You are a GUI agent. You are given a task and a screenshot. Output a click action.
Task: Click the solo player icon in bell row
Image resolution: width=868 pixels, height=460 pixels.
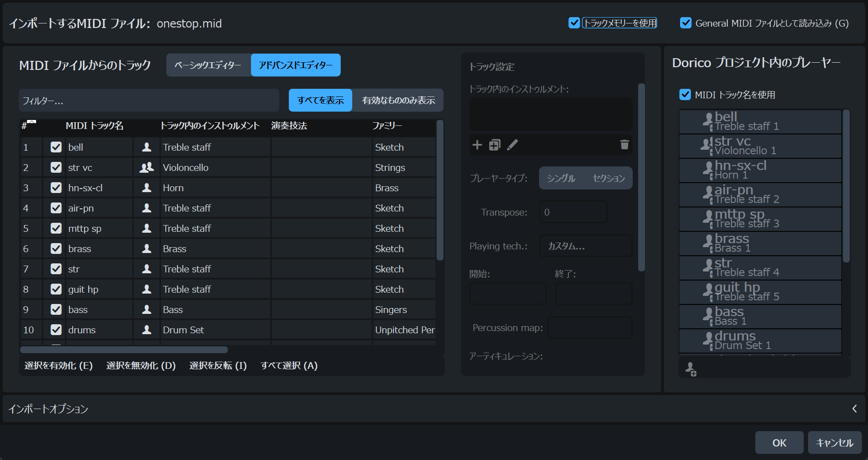146,147
